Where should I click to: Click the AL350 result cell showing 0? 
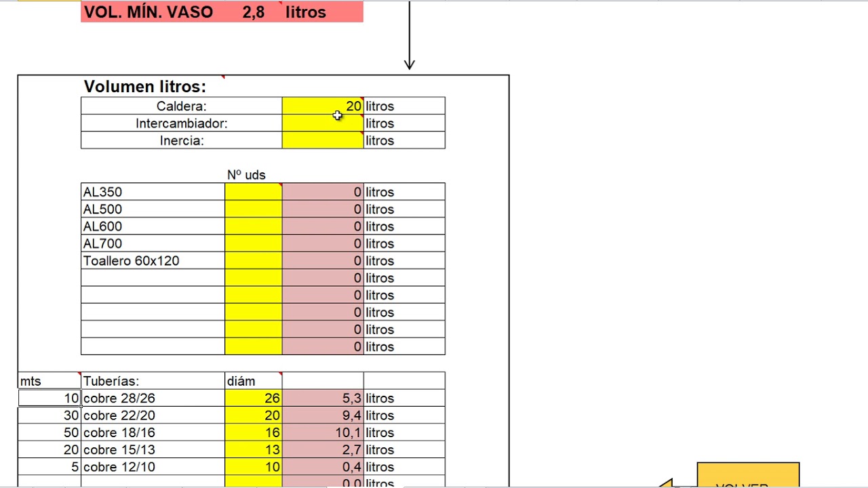click(323, 192)
